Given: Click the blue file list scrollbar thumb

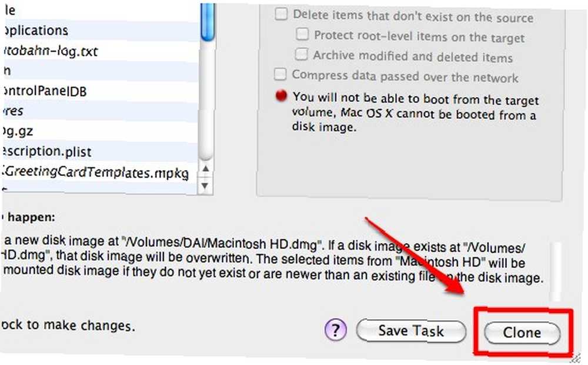Looking at the screenshot, I should point(208,21).
